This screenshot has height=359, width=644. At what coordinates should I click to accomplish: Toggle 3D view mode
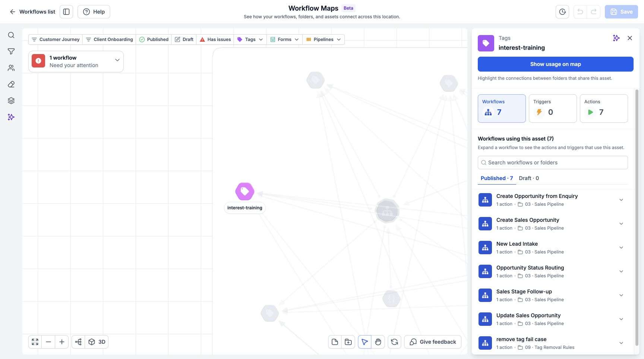(x=97, y=342)
